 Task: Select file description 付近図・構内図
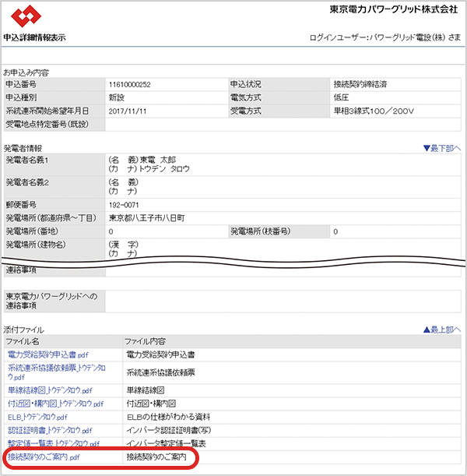tap(151, 404)
